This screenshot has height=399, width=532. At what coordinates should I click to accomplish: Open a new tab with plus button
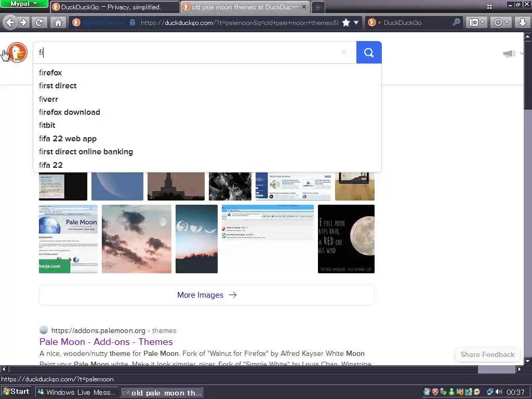pos(318,7)
